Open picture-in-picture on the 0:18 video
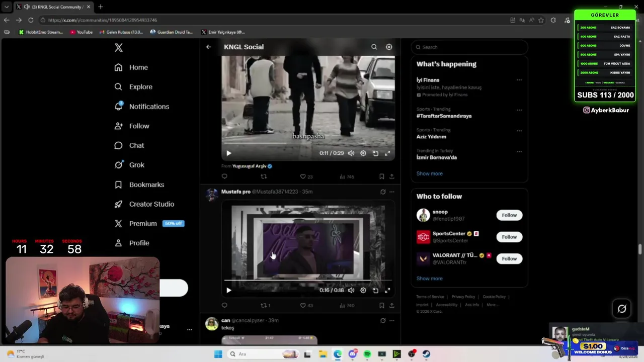 375,290
